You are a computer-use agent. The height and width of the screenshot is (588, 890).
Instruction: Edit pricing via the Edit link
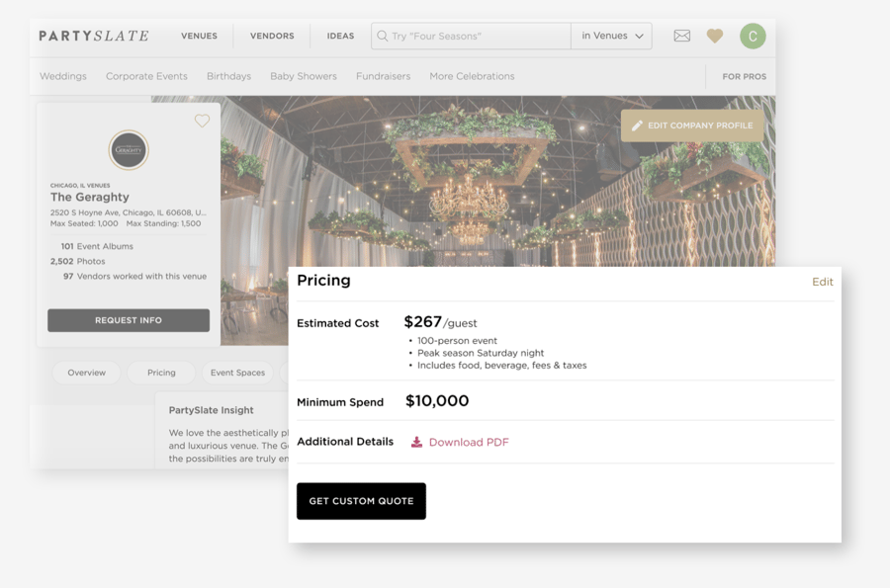823,282
